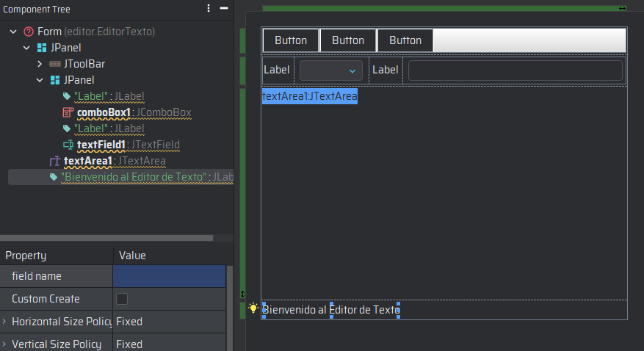Click the Form error question-mark icon
This screenshot has width=644, height=351.
pyautogui.click(x=29, y=32)
